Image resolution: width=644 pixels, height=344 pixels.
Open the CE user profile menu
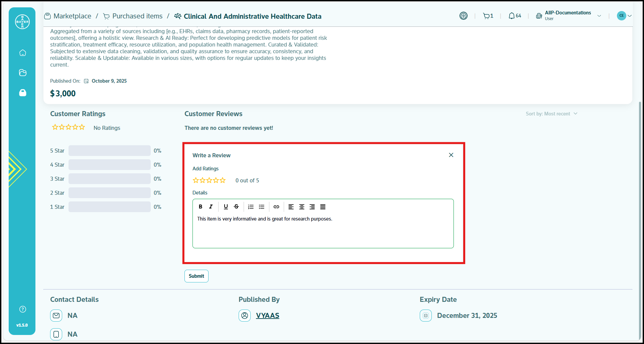coord(624,16)
